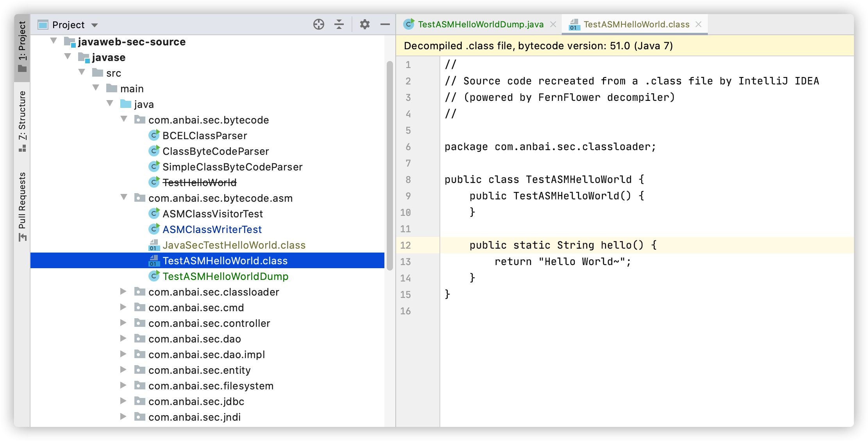
Task: Expand the com.anbai.sec.classloader package
Action: [x=123, y=292]
